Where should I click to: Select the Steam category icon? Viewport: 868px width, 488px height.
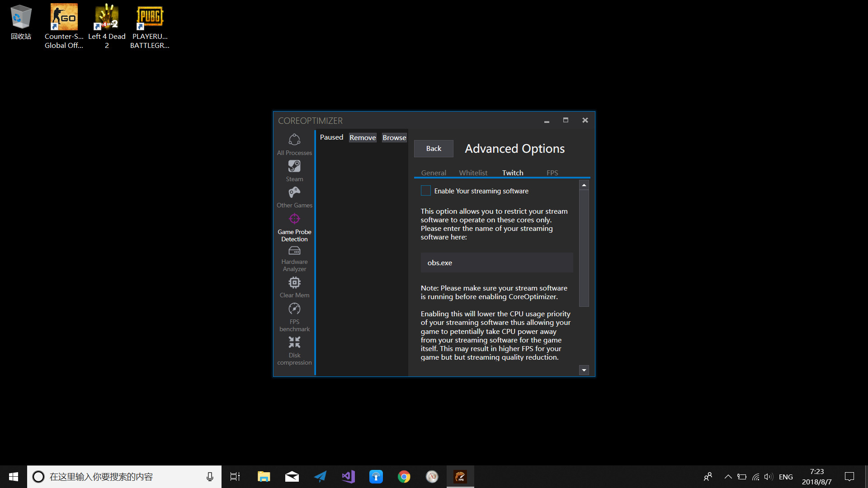[x=294, y=170]
